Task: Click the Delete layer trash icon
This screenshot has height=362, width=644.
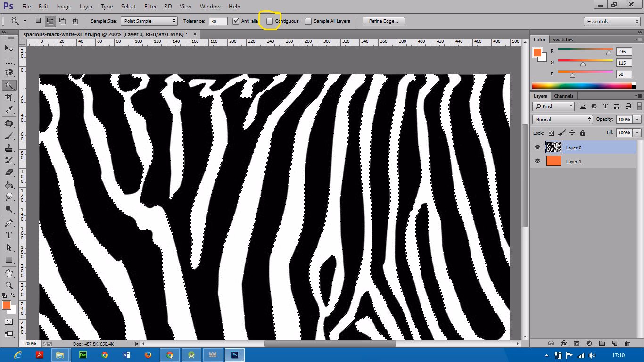Action: point(627,344)
